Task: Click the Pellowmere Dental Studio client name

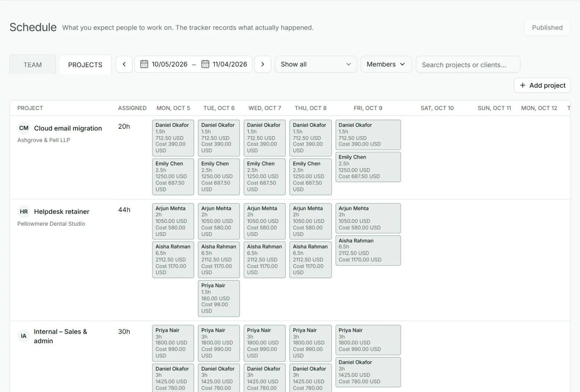Action: coord(51,224)
